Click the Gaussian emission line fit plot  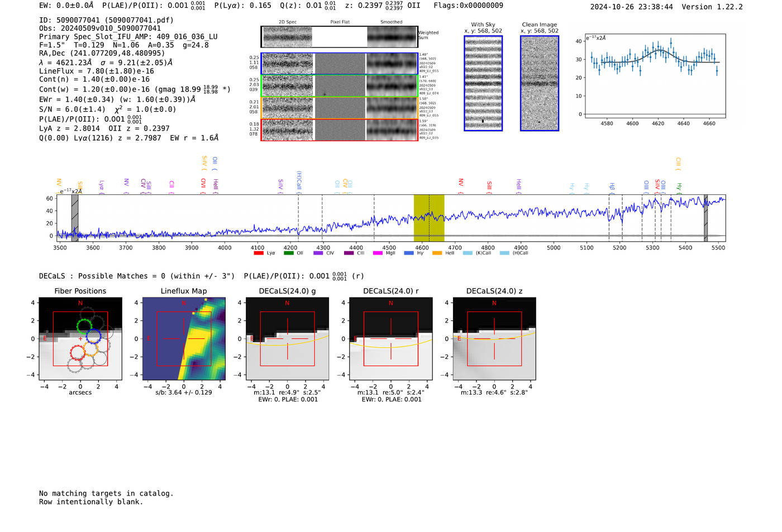(x=655, y=76)
